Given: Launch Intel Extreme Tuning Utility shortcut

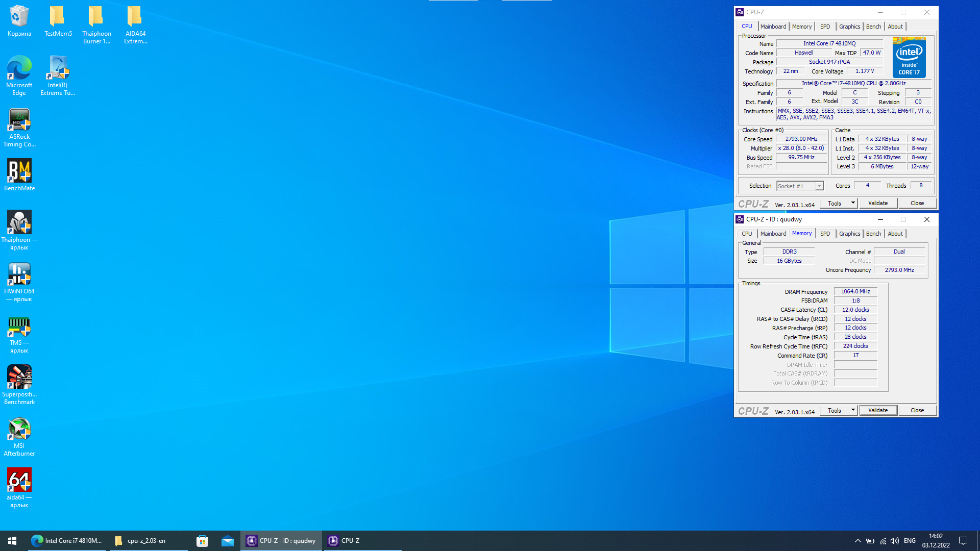Looking at the screenshot, I should [x=58, y=76].
